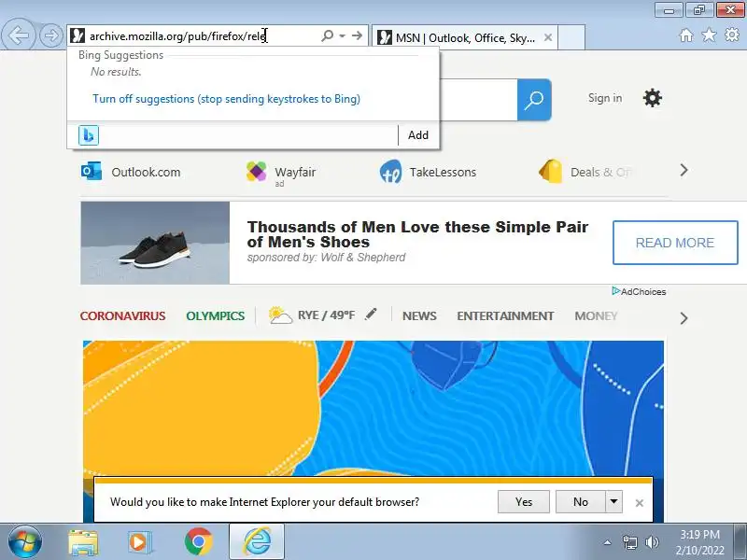Open the featured blue and yellow story image

tap(373, 409)
